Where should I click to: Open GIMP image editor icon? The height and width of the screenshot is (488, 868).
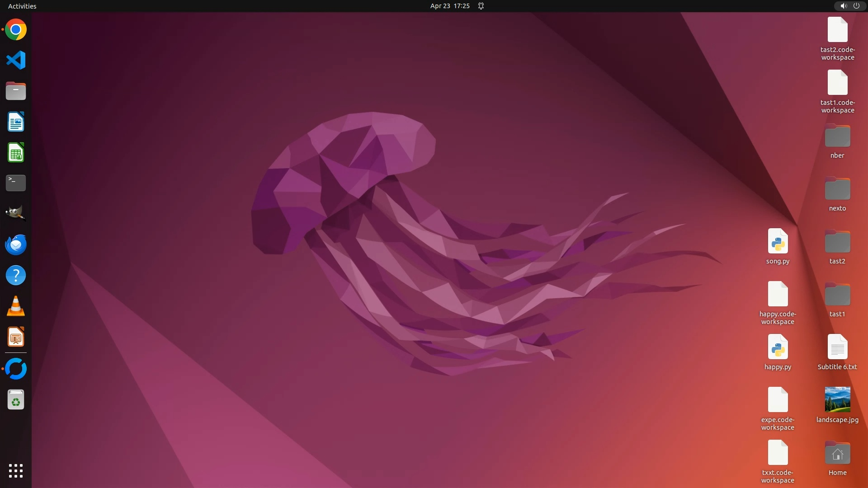(16, 213)
